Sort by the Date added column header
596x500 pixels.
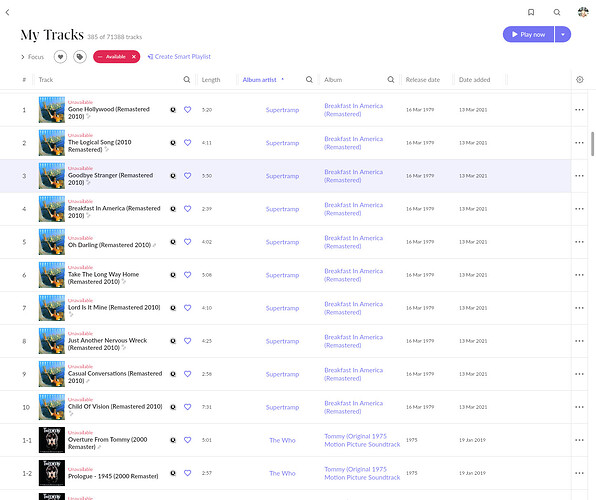(474, 80)
